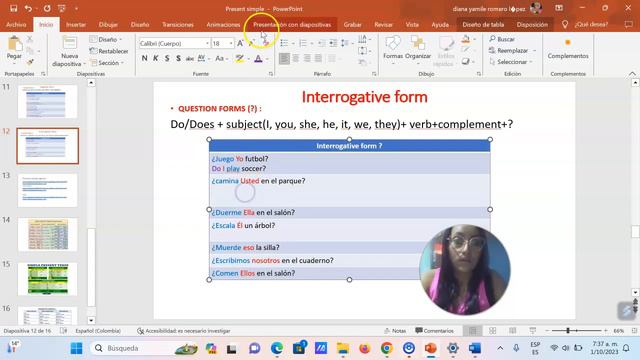Open the Notas pane

coord(395,331)
